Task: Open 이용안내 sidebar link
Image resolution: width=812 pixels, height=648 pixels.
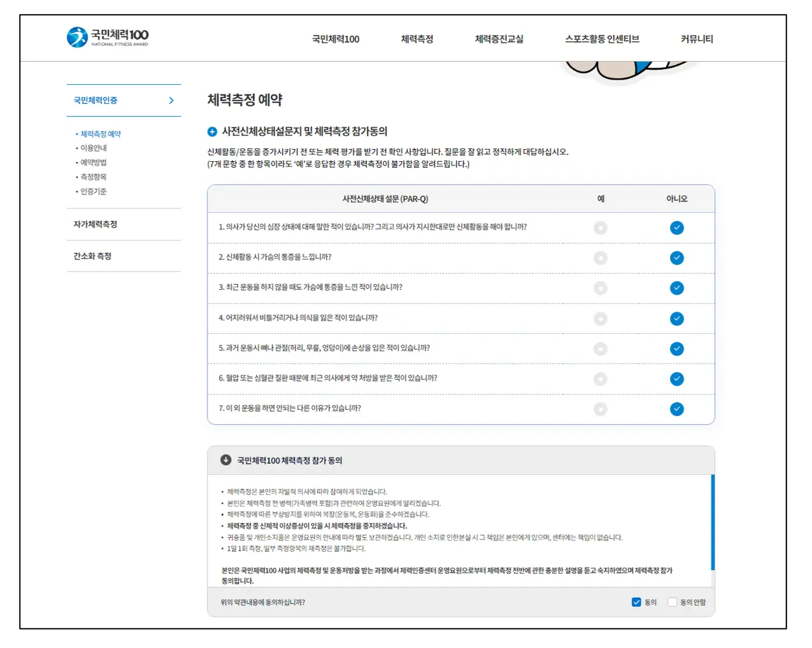Action: (94, 148)
